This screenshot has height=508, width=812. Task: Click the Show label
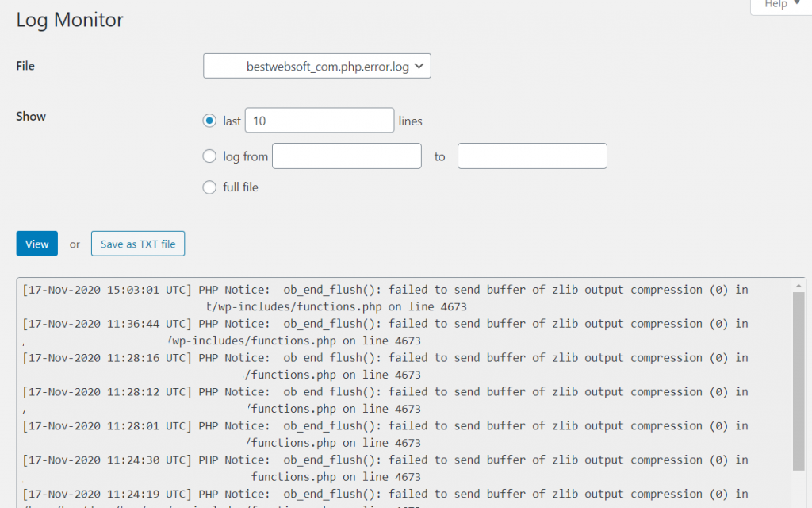(x=30, y=116)
